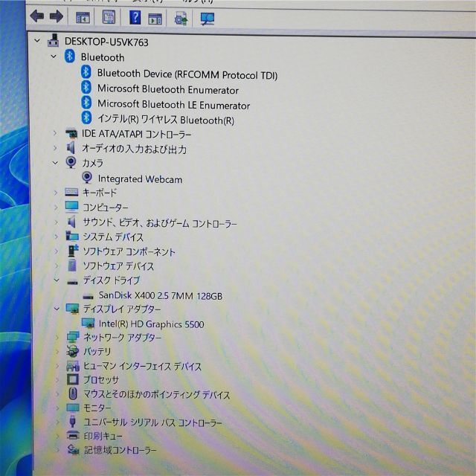Click the update driver toolbar icon
Screen dimensions: 476x476
(181, 19)
